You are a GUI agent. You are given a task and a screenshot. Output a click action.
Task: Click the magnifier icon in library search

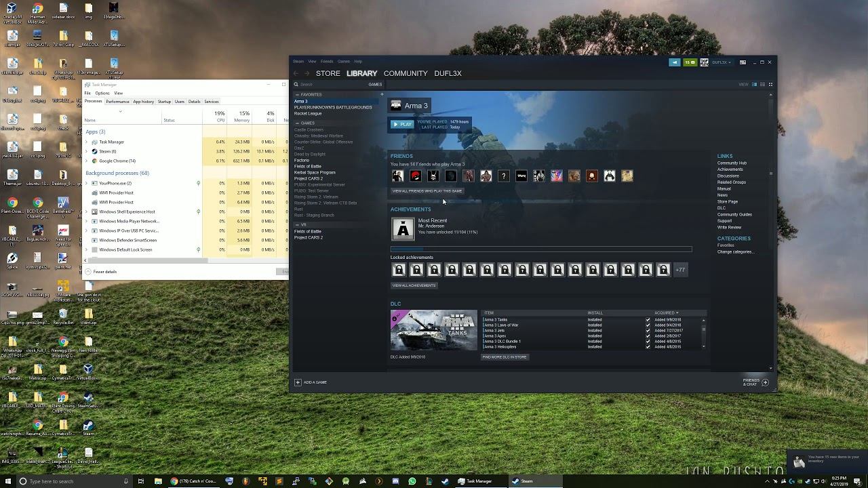pos(296,85)
